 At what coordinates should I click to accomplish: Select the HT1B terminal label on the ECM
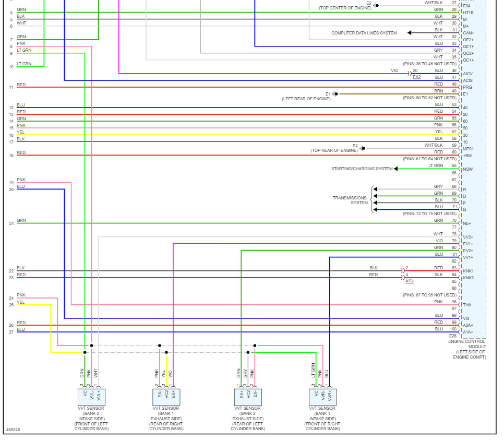pos(468,13)
